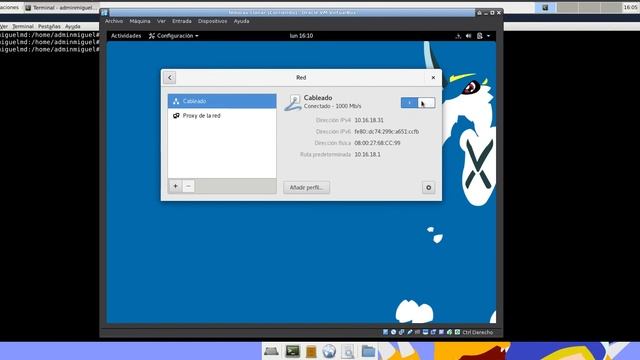
Task: Open blue folder icon in dock
Action: (368, 351)
